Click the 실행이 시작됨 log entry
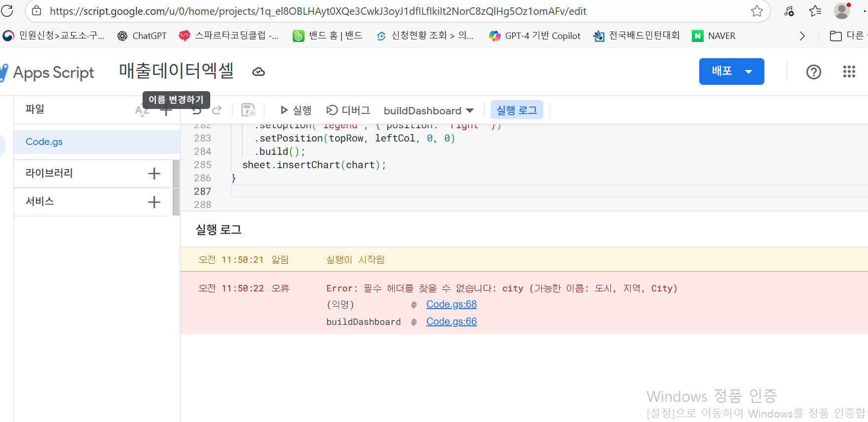868x422 pixels. [355, 260]
